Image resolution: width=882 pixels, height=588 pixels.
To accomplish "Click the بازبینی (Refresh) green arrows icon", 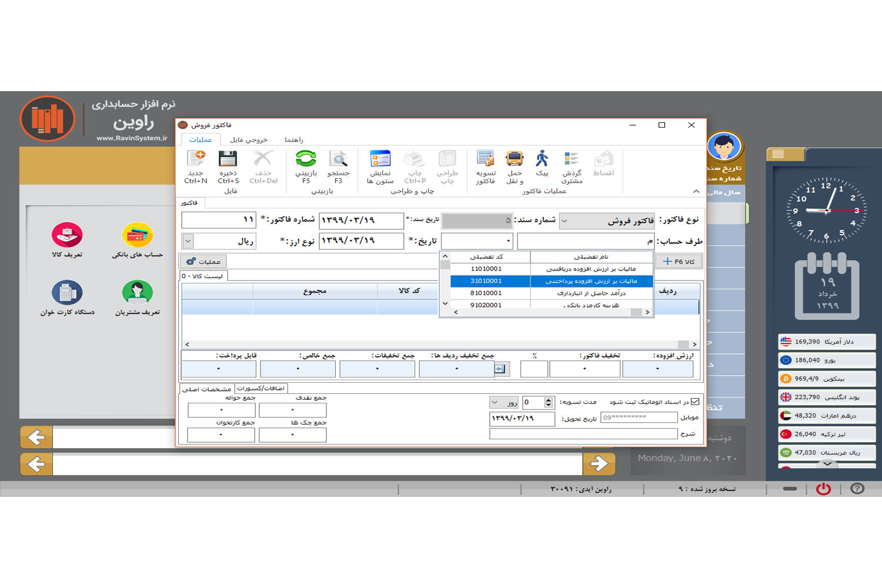I will click(306, 160).
